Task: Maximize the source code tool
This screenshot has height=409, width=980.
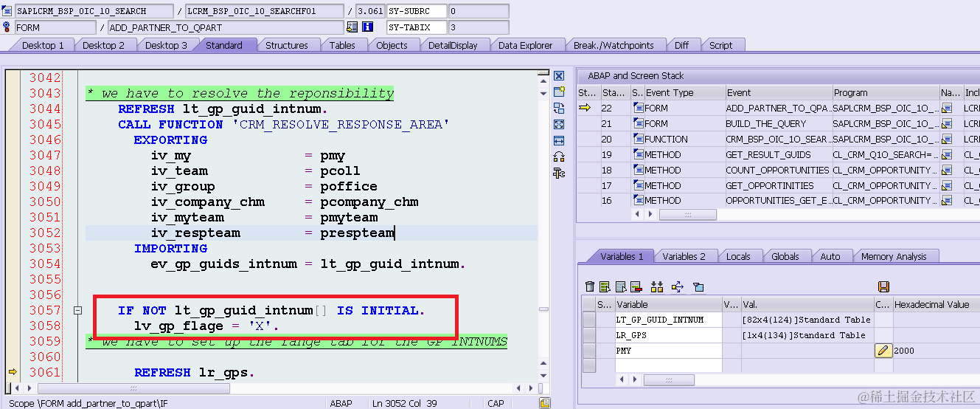Action: [559, 124]
